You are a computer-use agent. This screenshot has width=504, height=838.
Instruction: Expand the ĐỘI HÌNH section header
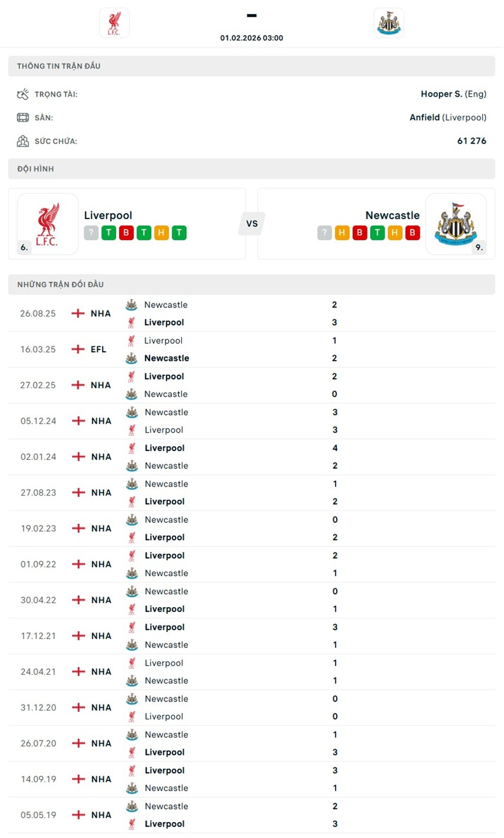point(252,169)
